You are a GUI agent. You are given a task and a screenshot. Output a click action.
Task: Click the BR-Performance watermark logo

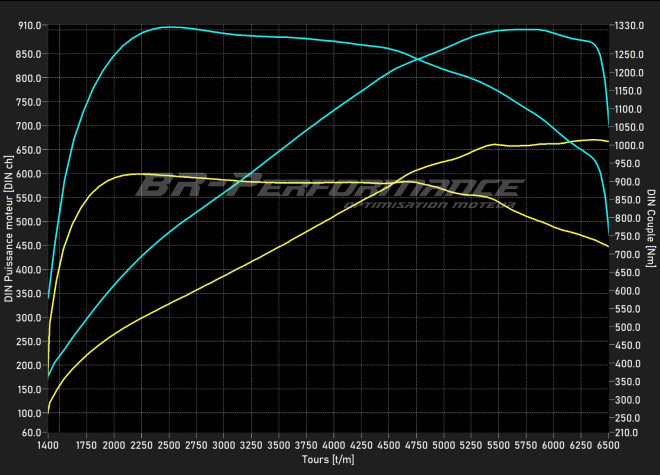[x=328, y=186]
